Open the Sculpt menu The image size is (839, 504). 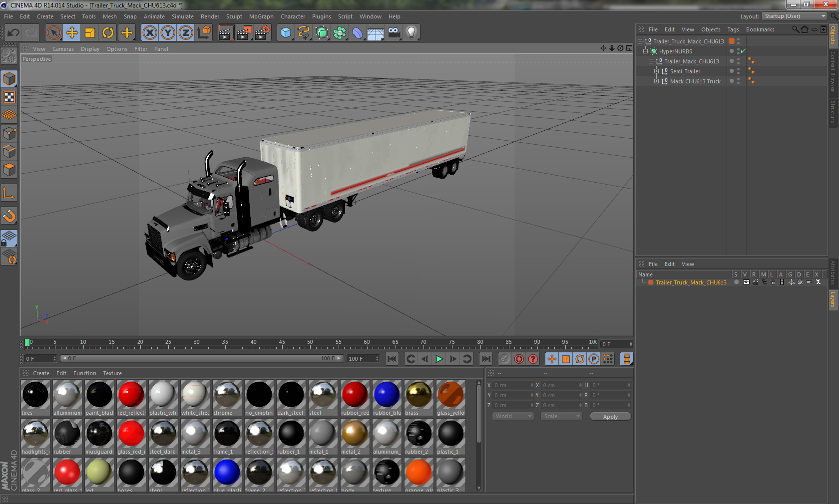234,16
